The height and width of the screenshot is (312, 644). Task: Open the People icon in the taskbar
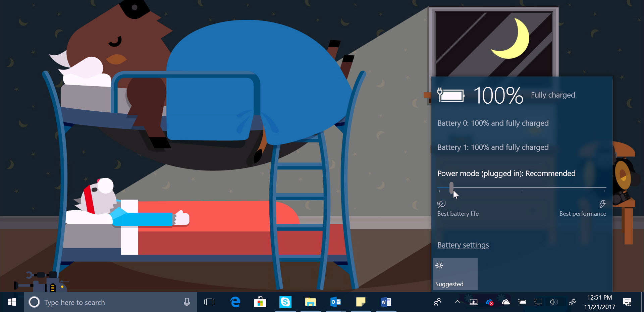[x=437, y=302]
